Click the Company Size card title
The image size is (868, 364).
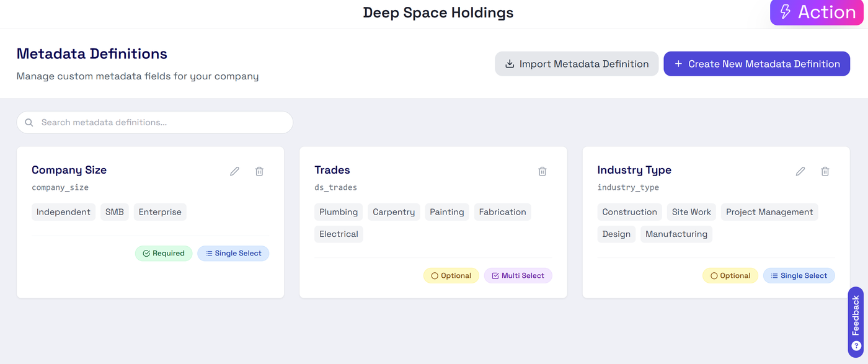click(69, 170)
